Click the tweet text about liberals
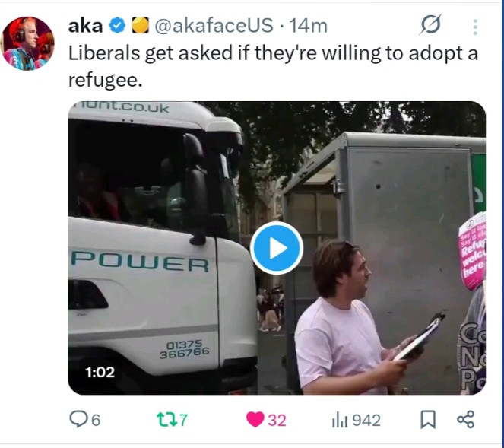Viewport: 504px width, 448px height. pyautogui.click(x=273, y=67)
